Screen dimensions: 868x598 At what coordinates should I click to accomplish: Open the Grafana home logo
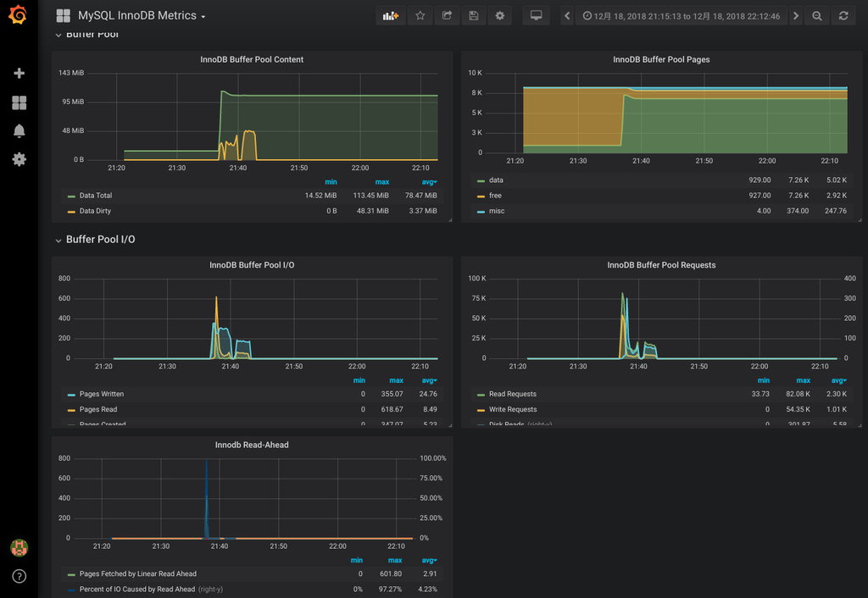(x=19, y=15)
